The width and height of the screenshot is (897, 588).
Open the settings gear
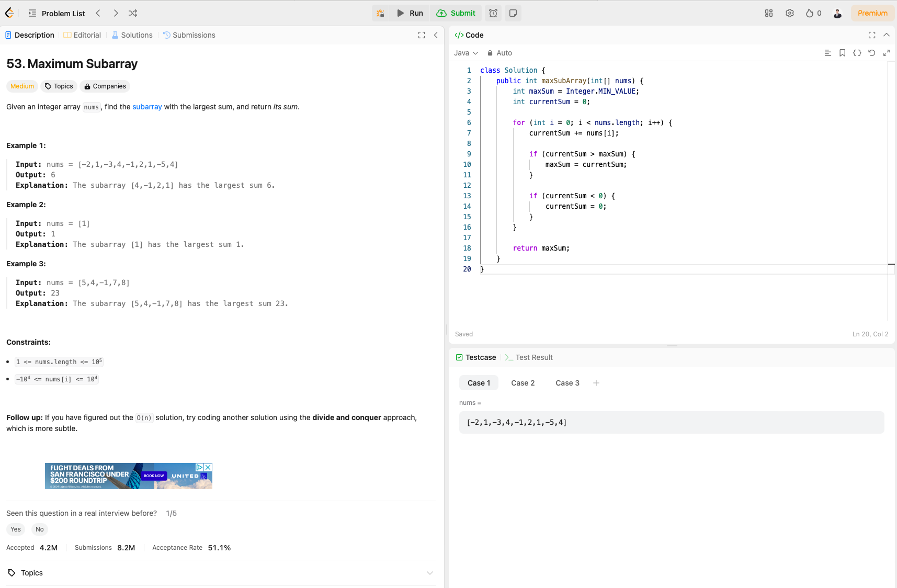tap(790, 13)
